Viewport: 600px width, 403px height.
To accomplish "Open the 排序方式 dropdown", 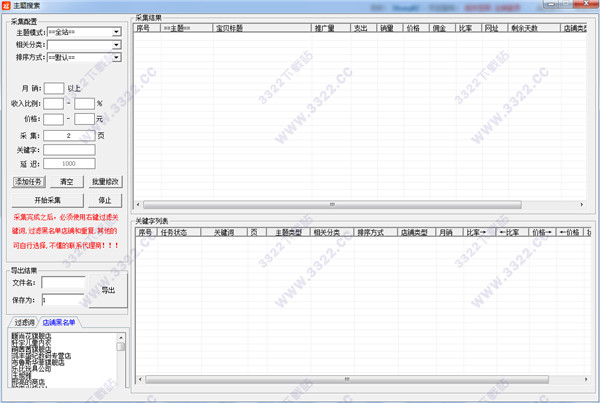I will pyautogui.click(x=116, y=57).
